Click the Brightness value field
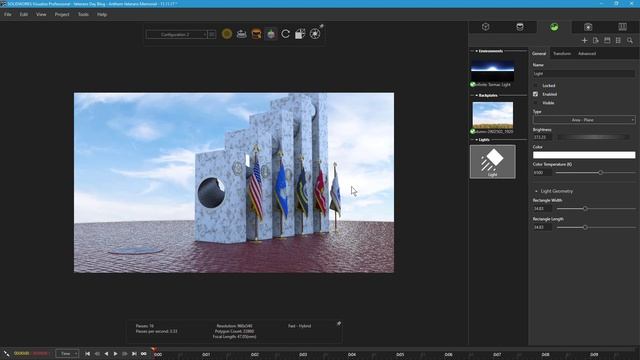Image resolution: width=640 pixels, height=360 pixels. (x=542, y=138)
